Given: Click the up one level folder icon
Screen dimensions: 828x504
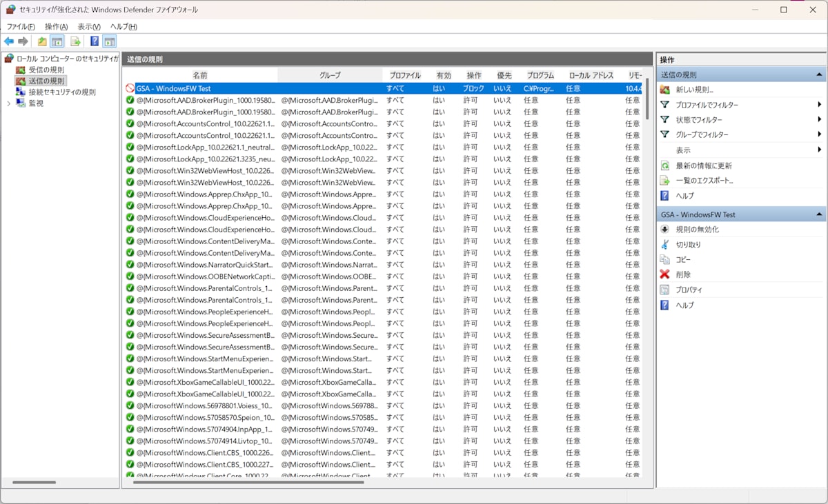Looking at the screenshot, I should [42, 41].
